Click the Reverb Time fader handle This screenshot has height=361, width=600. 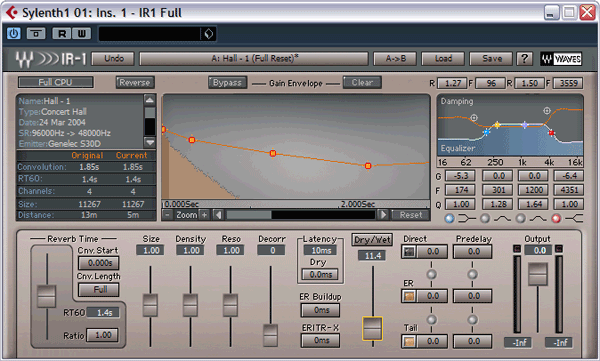click(x=47, y=296)
